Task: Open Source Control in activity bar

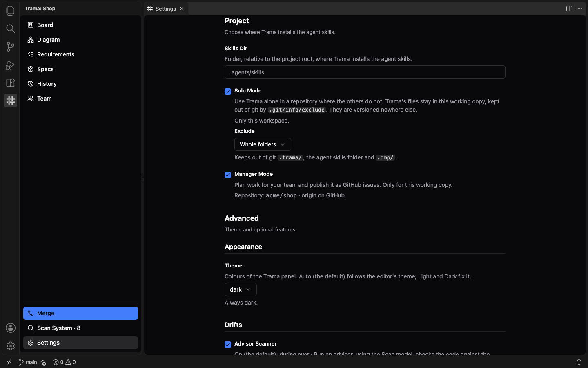Action: point(11,47)
